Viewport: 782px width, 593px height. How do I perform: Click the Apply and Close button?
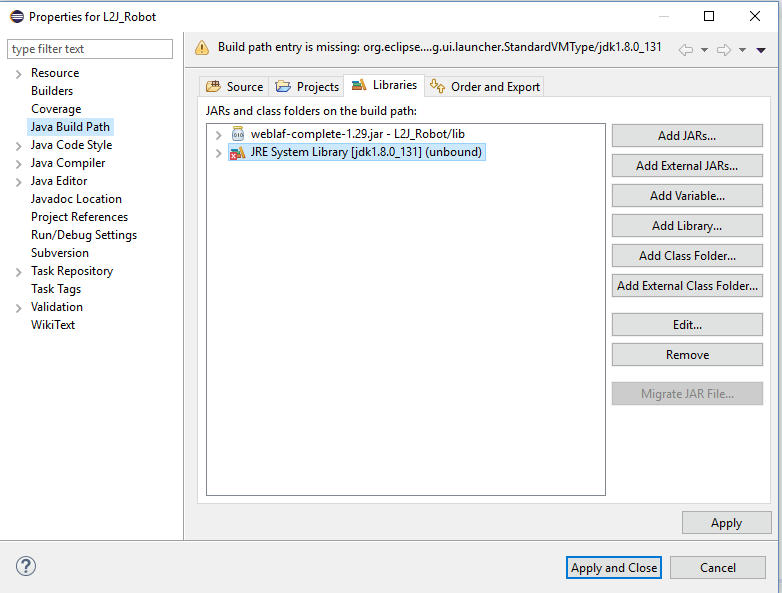click(614, 568)
